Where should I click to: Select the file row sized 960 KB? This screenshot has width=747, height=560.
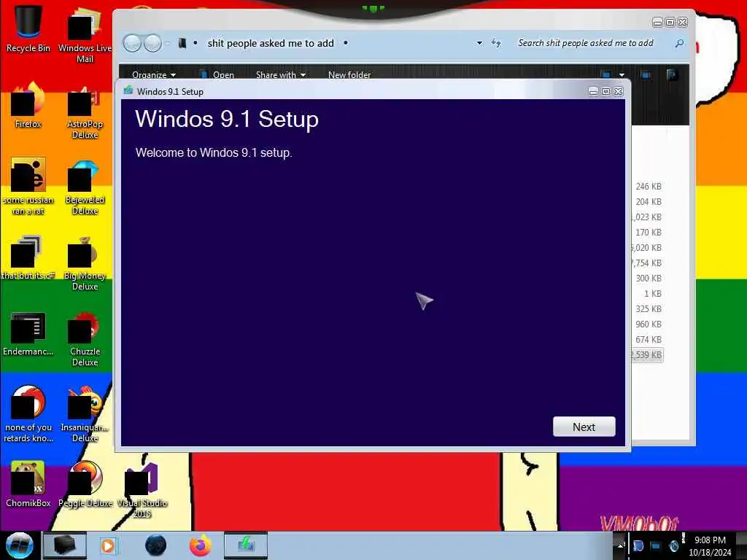[x=649, y=324]
